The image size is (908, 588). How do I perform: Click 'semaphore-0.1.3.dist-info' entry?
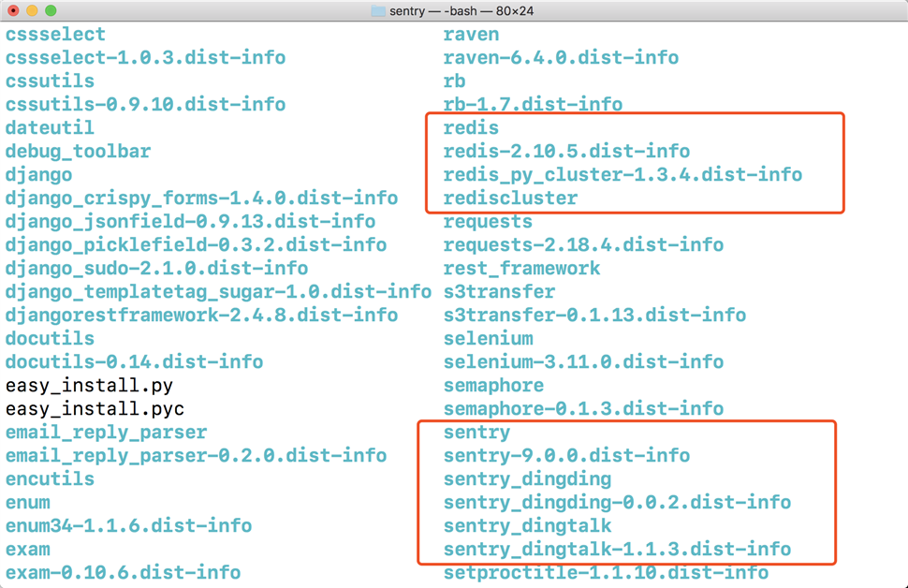(x=584, y=409)
